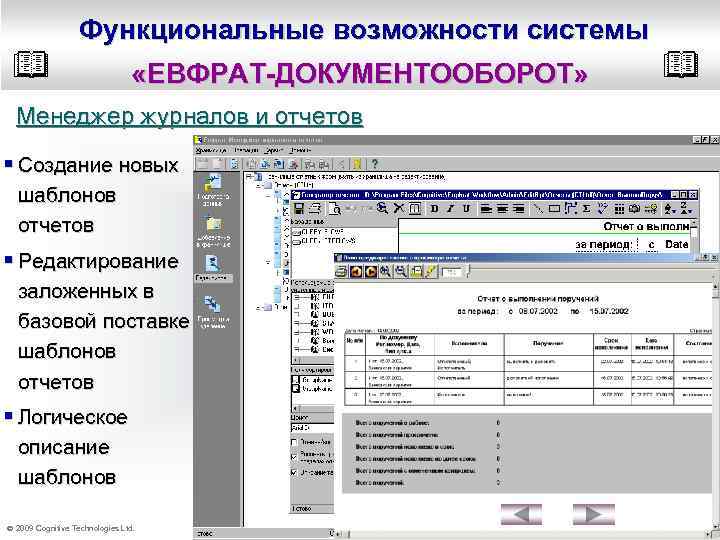
Task: Open the third menu in the main menu bar
Action: click(x=274, y=150)
